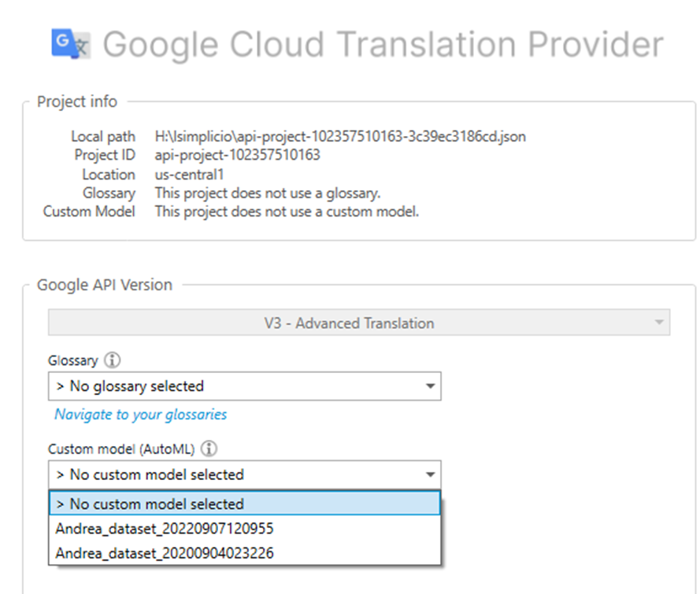Screen dimensions: 700x594
Task: Click the Custom Model label in Project info
Action: pos(89,212)
